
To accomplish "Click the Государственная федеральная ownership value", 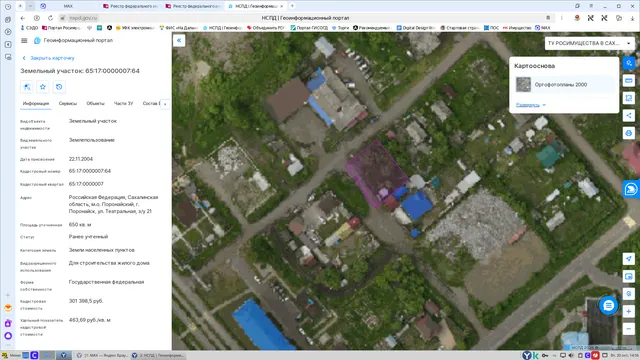I will click(x=106, y=282).
